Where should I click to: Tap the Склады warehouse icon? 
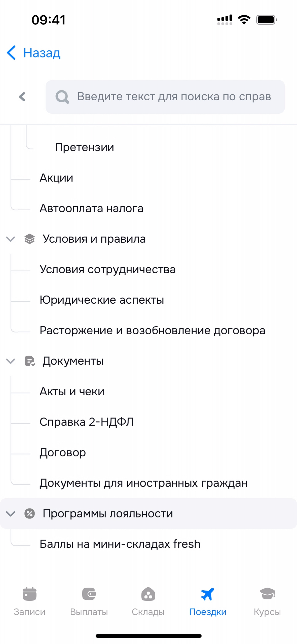point(148,594)
